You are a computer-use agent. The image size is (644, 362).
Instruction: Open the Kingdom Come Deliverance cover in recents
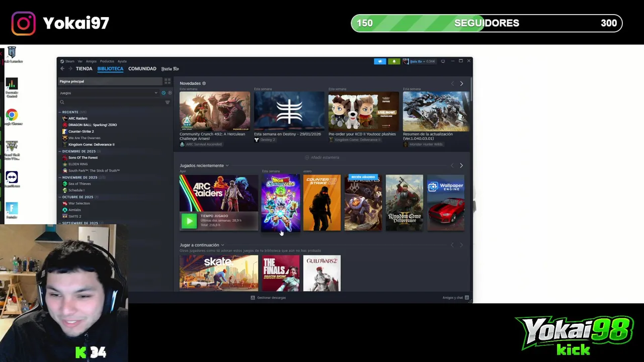pyautogui.click(x=405, y=203)
